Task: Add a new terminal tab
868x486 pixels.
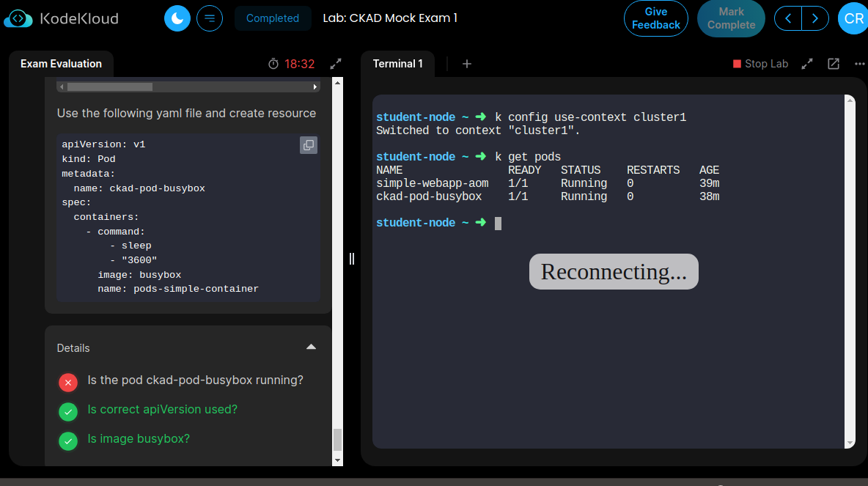Action: [x=467, y=64]
